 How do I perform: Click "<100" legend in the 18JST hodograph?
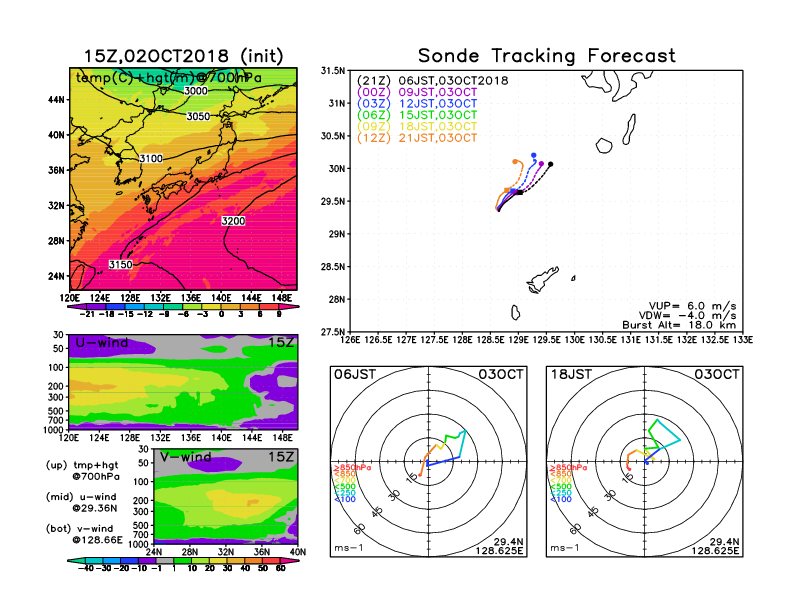tap(561, 499)
